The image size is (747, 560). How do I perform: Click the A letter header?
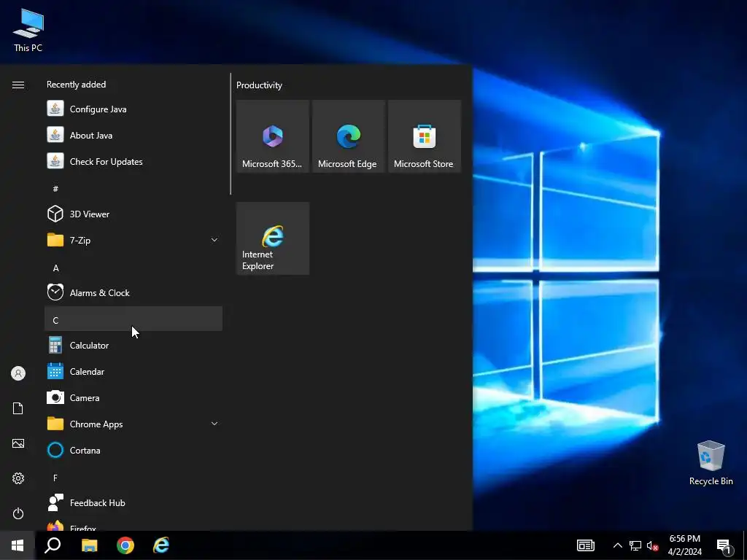tap(133, 268)
